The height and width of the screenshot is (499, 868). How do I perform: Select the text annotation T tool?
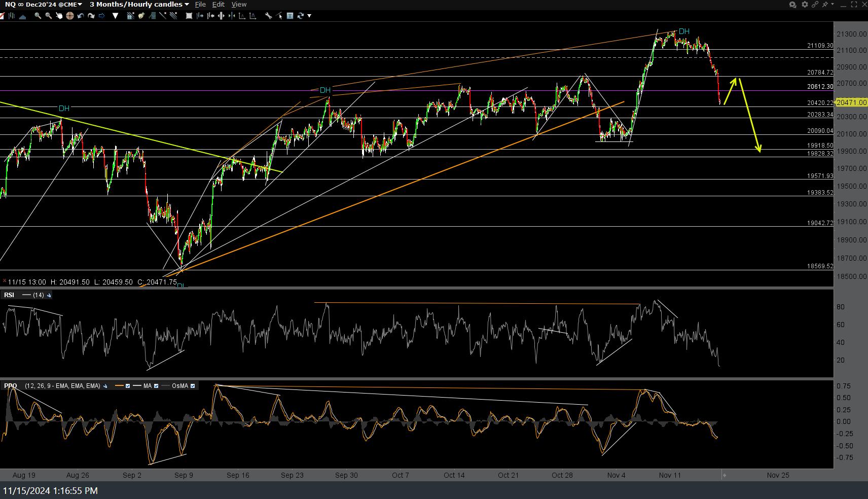[290, 16]
